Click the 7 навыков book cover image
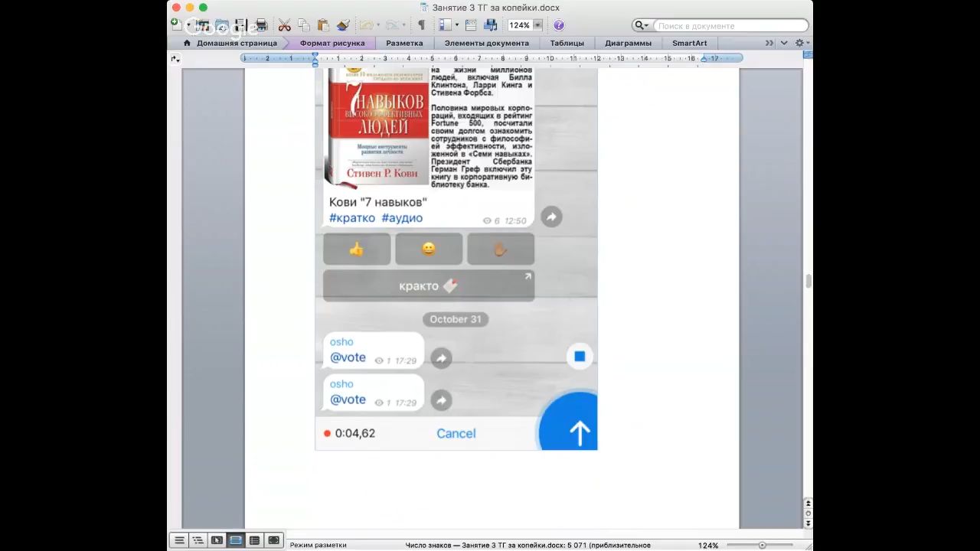Screen dimensions: 980x551 point(377,127)
